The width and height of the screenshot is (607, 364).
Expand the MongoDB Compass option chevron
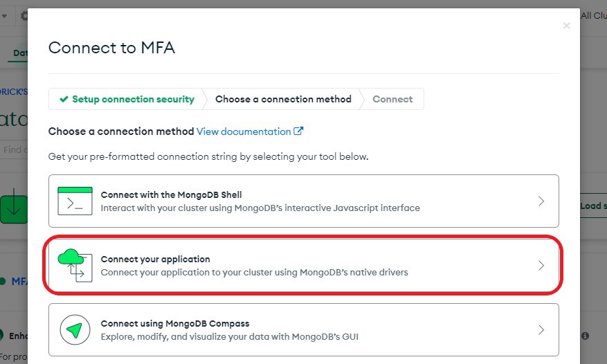point(541,330)
